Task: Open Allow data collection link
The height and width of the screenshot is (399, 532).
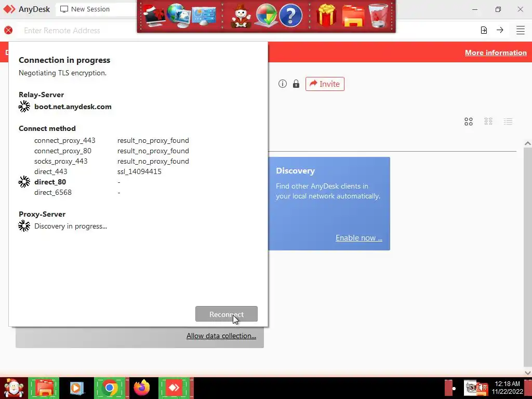Action: (221, 336)
